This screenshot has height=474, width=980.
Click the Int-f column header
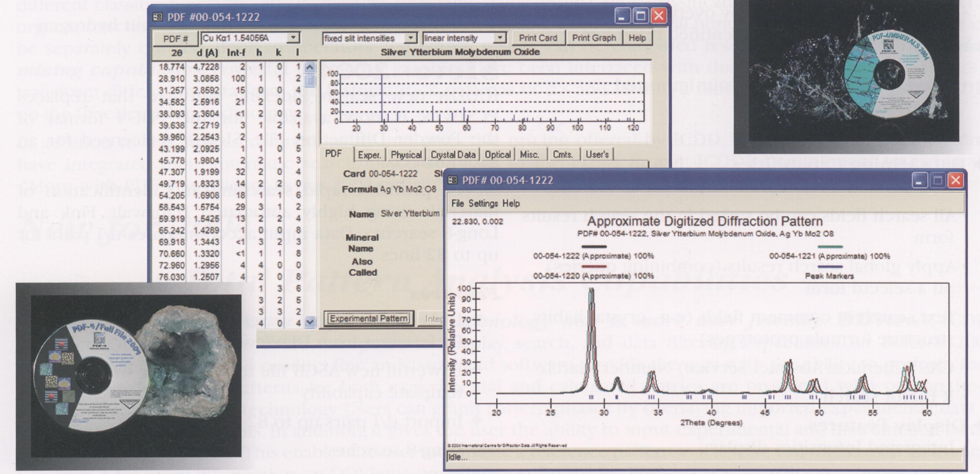tap(236, 53)
